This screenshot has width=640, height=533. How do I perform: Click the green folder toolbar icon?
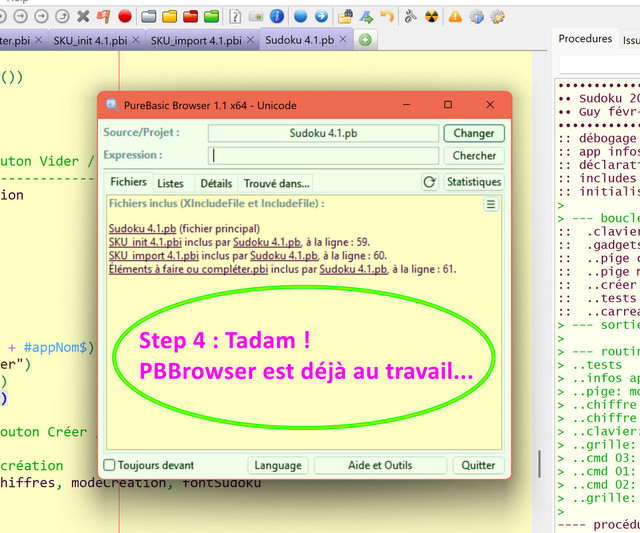point(211,16)
